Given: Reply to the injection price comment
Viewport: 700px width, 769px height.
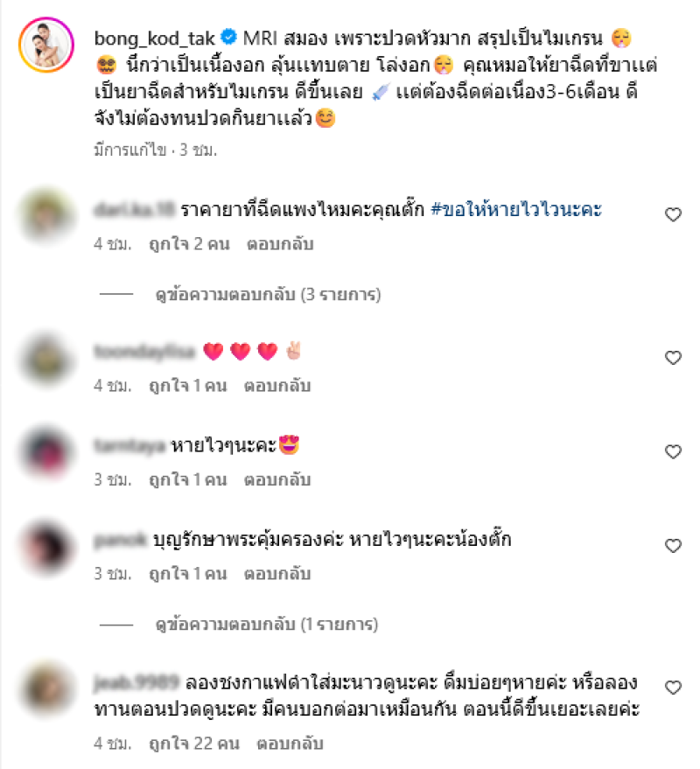Looking at the screenshot, I should [x=280, y=244].
